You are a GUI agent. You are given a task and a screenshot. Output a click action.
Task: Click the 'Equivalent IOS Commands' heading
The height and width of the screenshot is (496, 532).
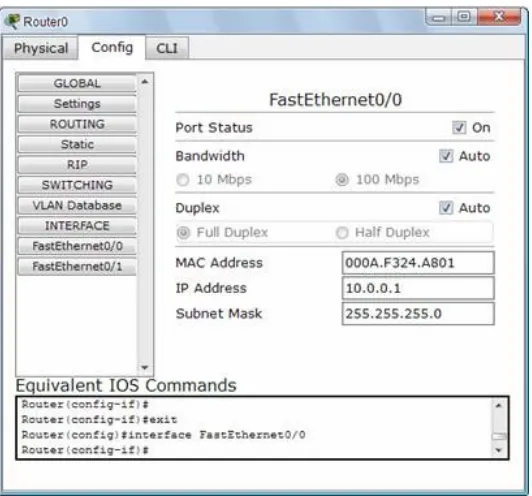(126, 386)
